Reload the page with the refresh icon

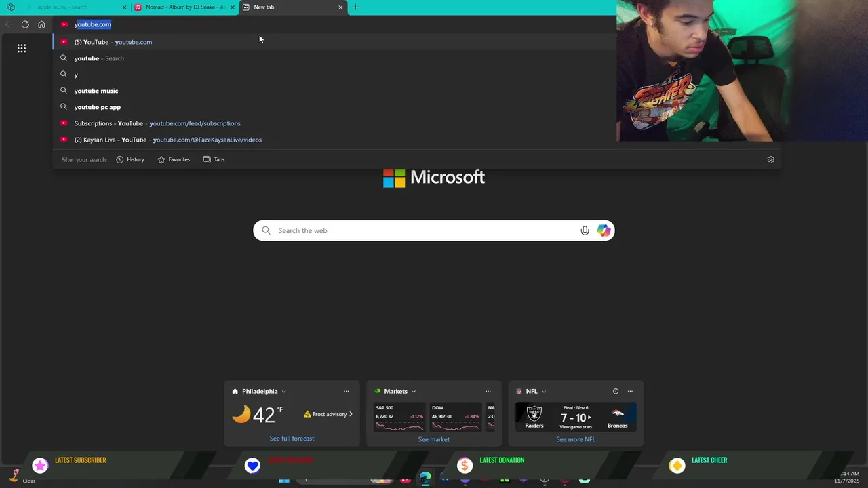click(x=25, y=24)
